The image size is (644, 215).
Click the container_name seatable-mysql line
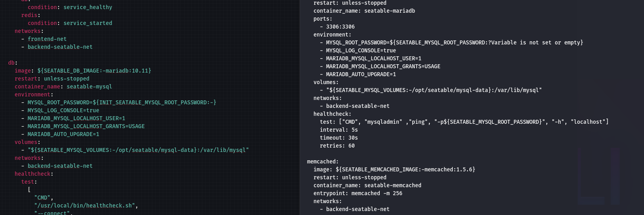(63, 86)
